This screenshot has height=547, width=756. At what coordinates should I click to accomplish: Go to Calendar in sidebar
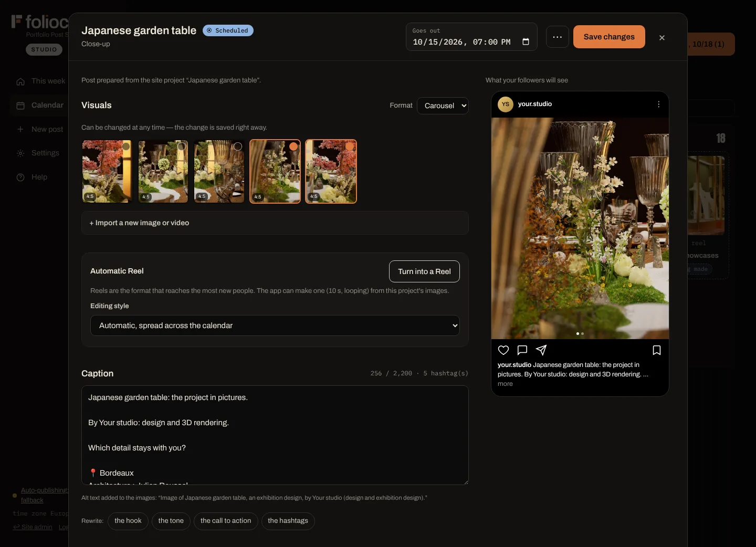pos(40,106)
